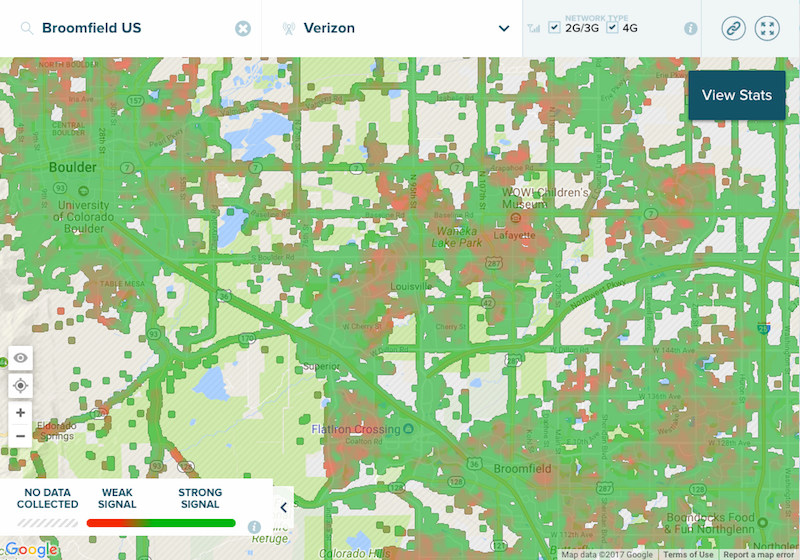Image resolution: width=800 pixels, height=560 pixels.
Task: Select WOW! Children's Museum marker
Action: click(516, 218)
